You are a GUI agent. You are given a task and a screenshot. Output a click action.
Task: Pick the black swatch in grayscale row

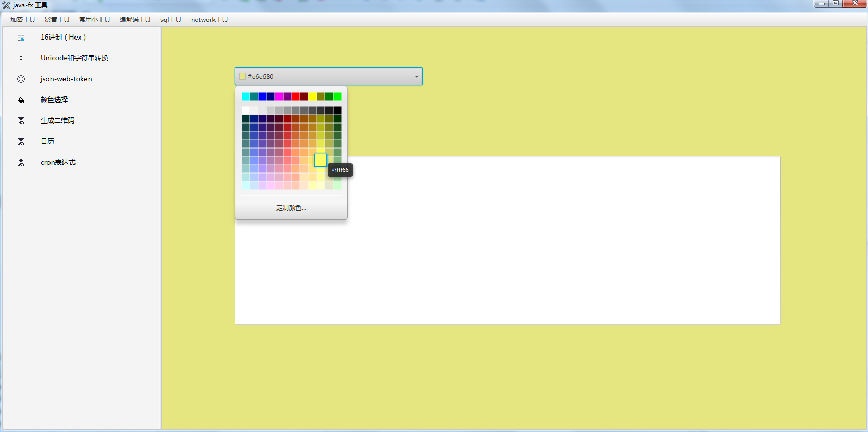click(x=337, y=110)
